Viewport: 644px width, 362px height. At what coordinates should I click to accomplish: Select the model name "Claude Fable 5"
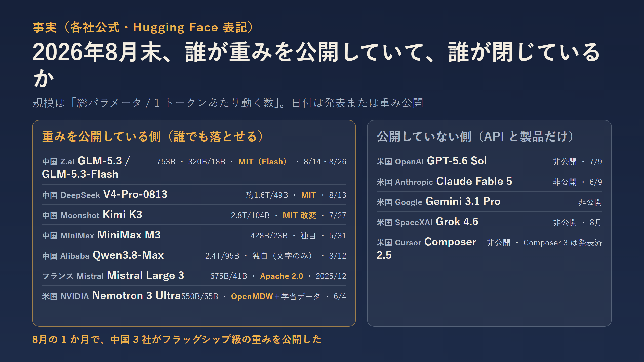pos(474,181)
